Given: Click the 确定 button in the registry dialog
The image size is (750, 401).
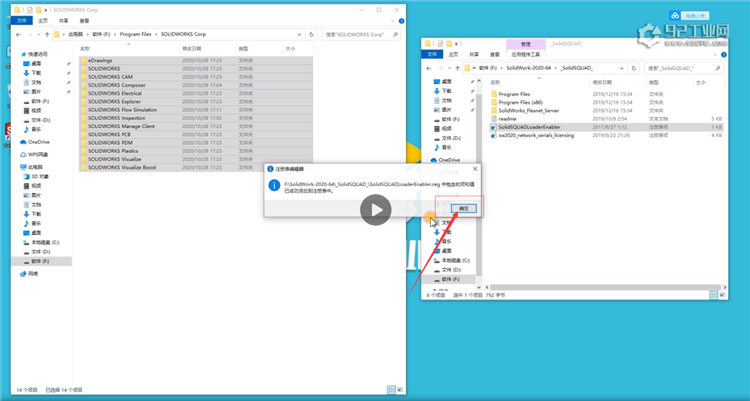Looking at the screenshot, I should click(x=463, y=209).
